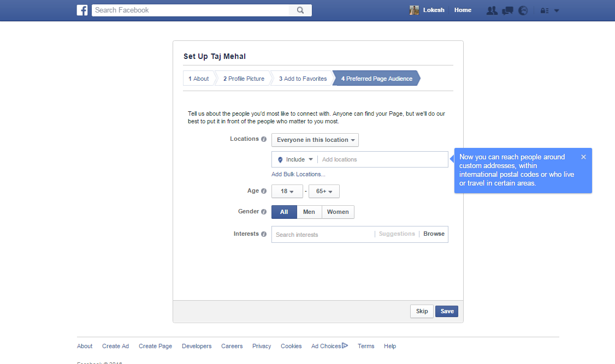The image size is (615, 364).
Task: Click the Ad Choices triangle icon
Action: point(345,345)
